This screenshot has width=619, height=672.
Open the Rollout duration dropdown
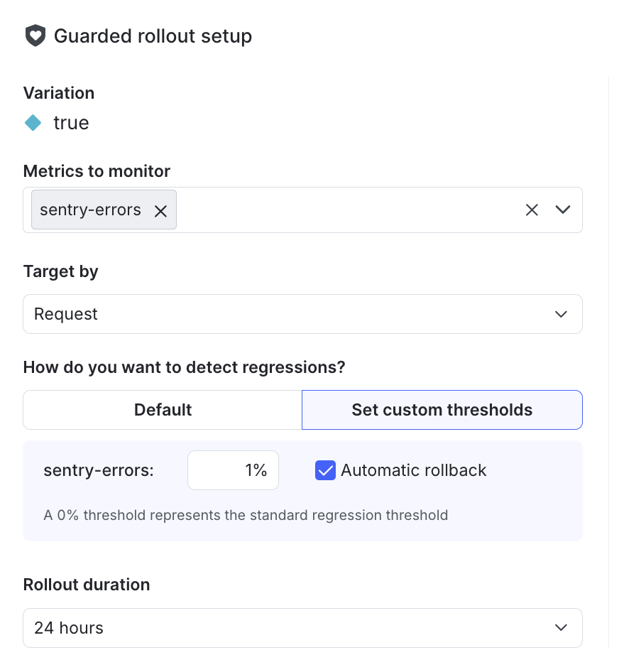302,628
